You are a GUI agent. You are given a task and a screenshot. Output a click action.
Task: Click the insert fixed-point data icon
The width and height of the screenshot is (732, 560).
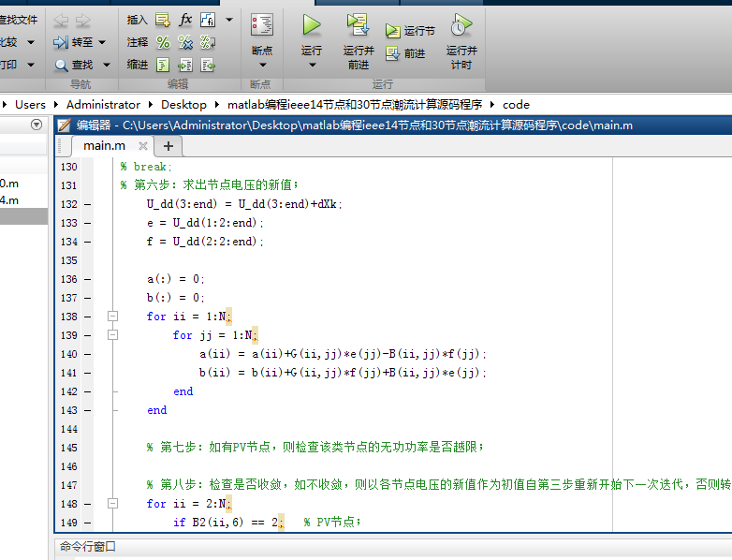pos(208,20)
